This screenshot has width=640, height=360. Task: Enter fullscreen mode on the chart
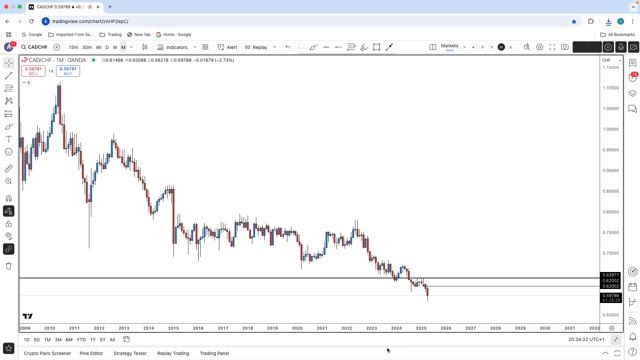point(552,47)
